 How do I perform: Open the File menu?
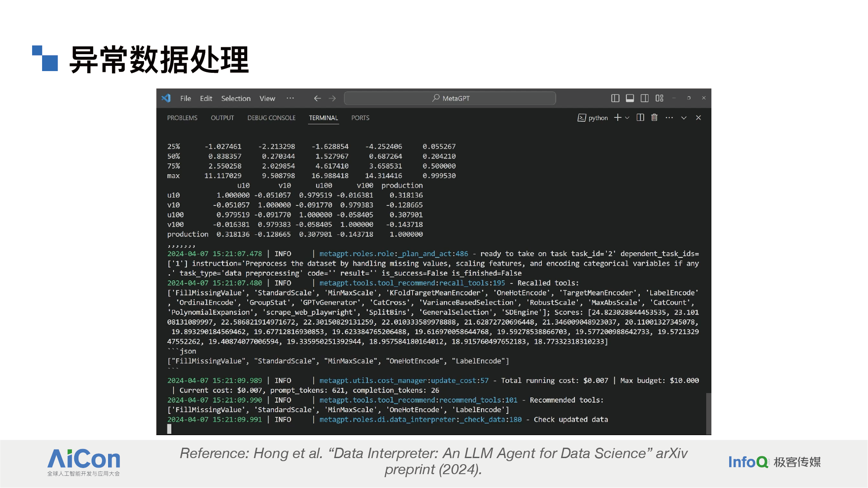pos(186,98)
